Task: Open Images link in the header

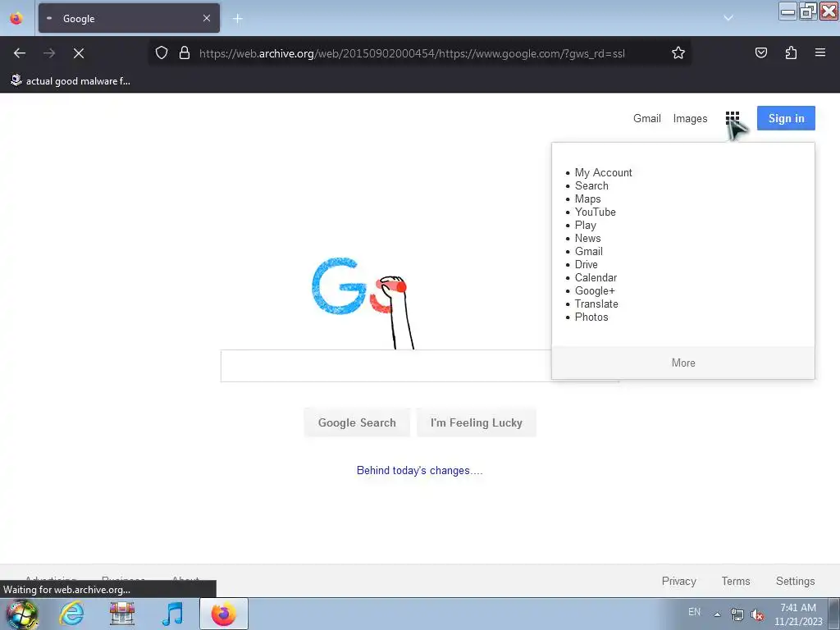Action: pyautogui.click(x=690, y=118)
